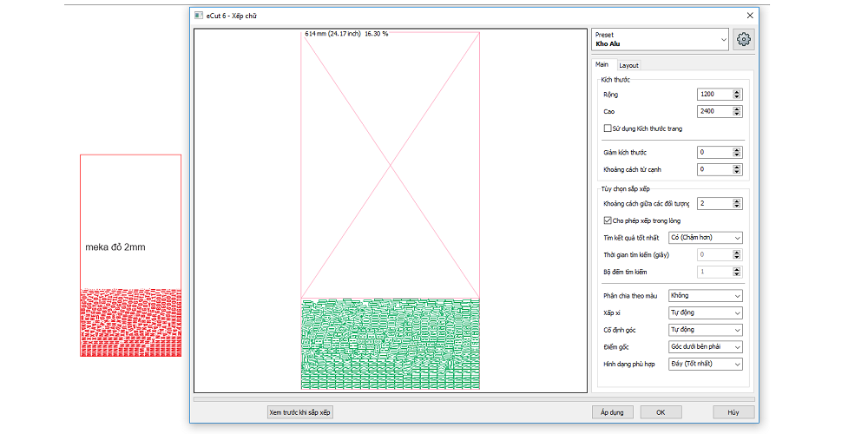Open the Phân chia theo màu dropdown

(706, 296)
